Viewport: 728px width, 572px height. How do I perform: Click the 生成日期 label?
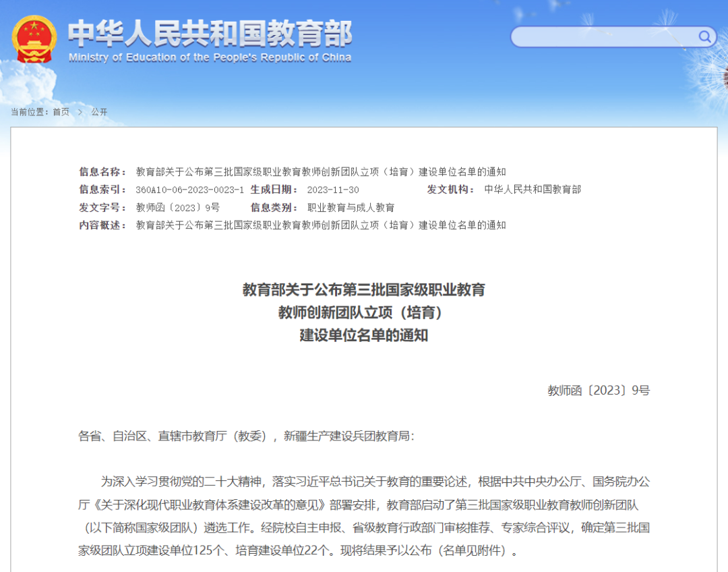(274, 189)
